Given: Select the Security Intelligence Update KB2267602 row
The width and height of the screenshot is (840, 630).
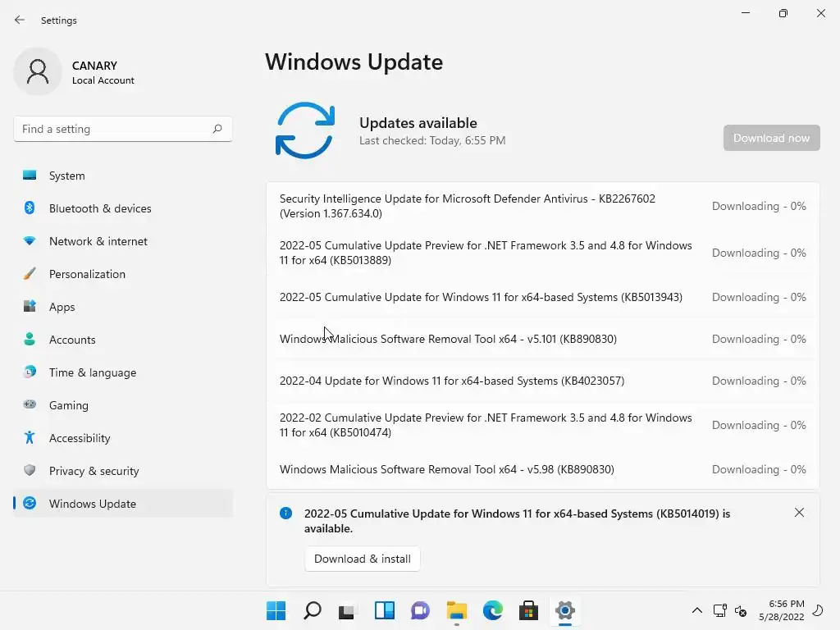Looking at the screenshot, I should click(543, 206).
